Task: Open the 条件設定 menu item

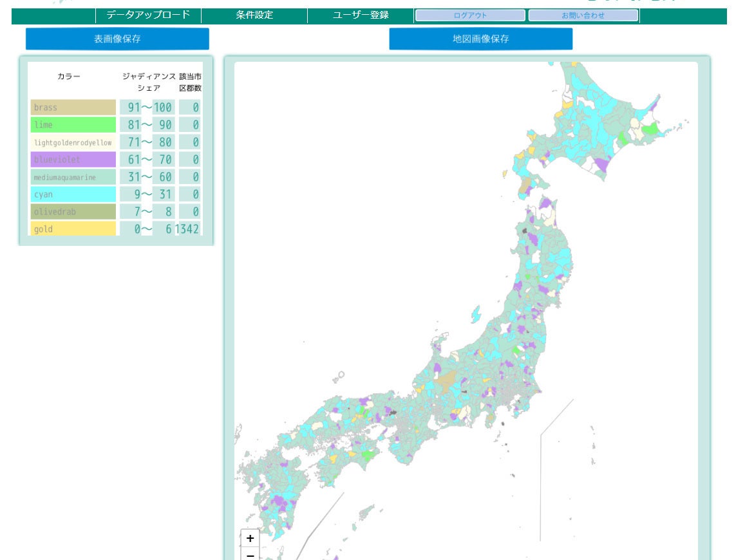Action: click(254, 15)
